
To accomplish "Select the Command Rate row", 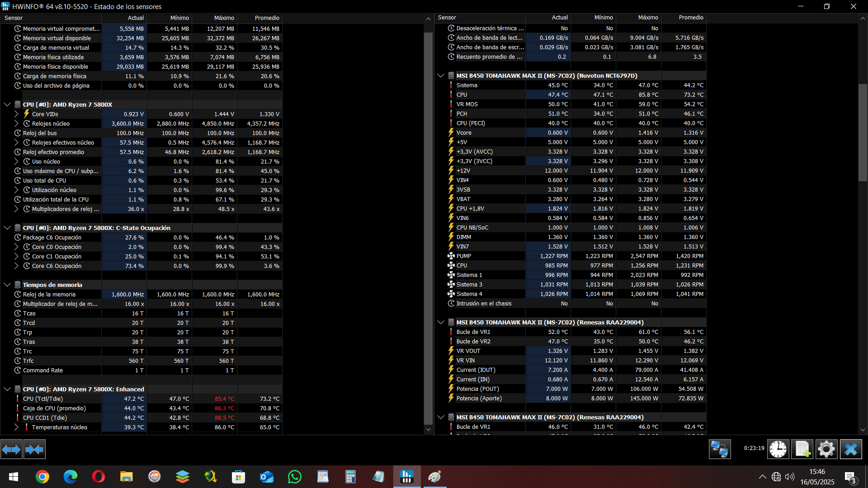I will [x=141, y=370].
